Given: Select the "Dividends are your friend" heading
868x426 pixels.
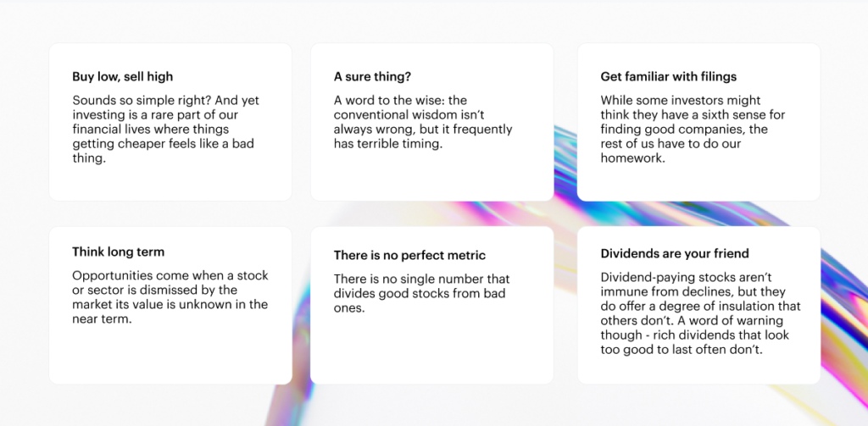Looking at the screenshot, I should pos(675,253).
